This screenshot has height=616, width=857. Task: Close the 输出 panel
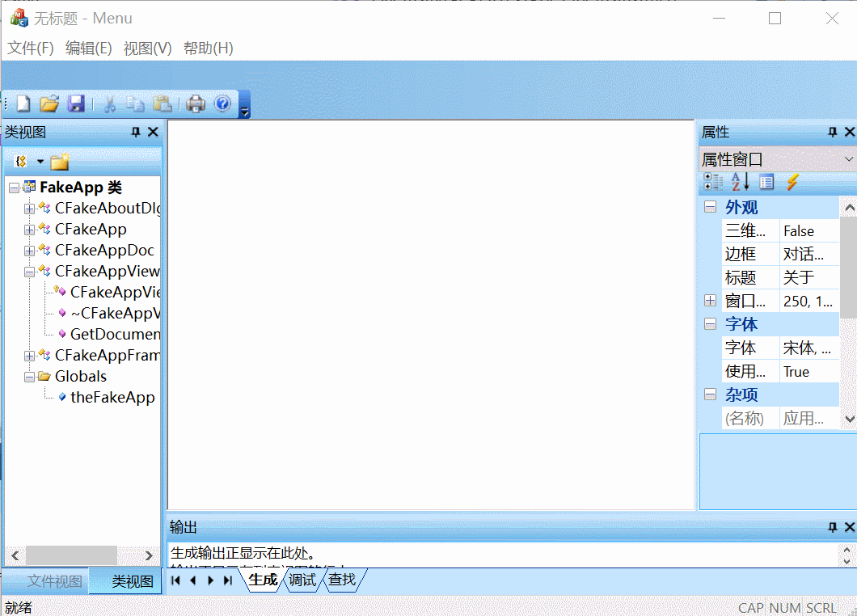pyautogui.click(x=850, y=527)
